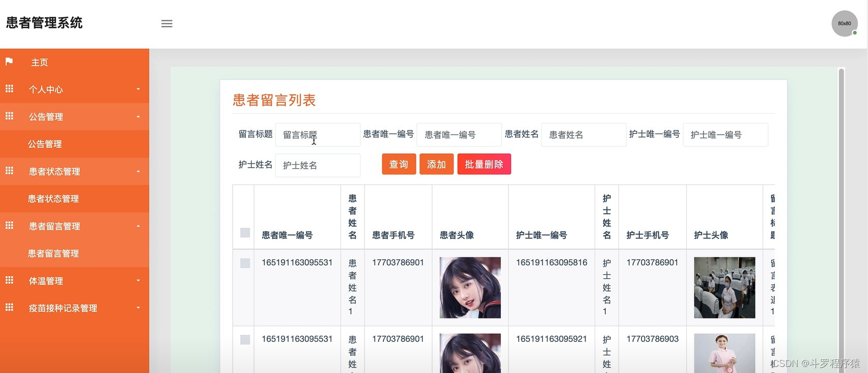Collapse 患者状态管理 section arrow

(x=138, y=171)
